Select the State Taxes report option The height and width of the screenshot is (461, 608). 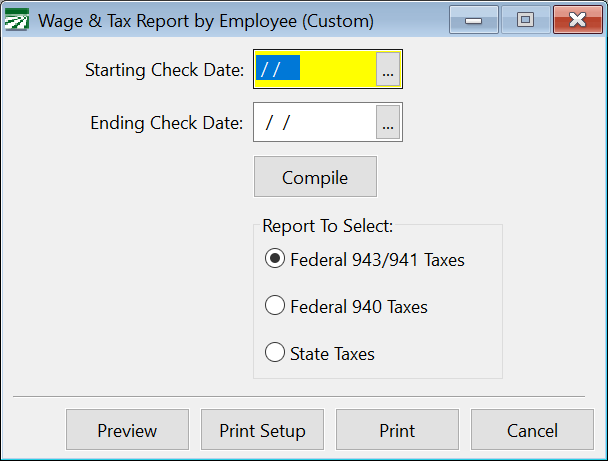[x=275, y=353]
